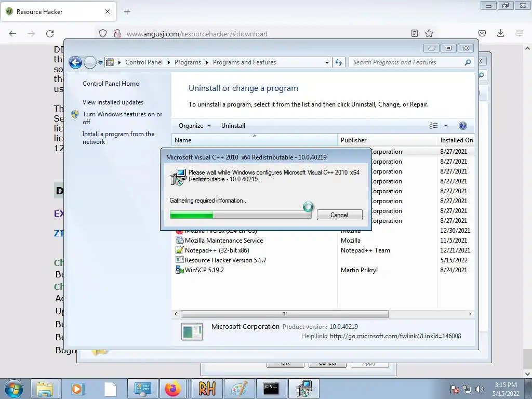
Task: Reload page in Firefox
Action: (x=50, y=33)
